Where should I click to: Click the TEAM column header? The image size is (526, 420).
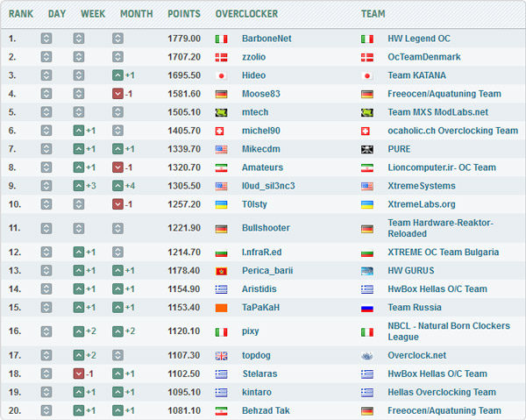pos(373,14)
